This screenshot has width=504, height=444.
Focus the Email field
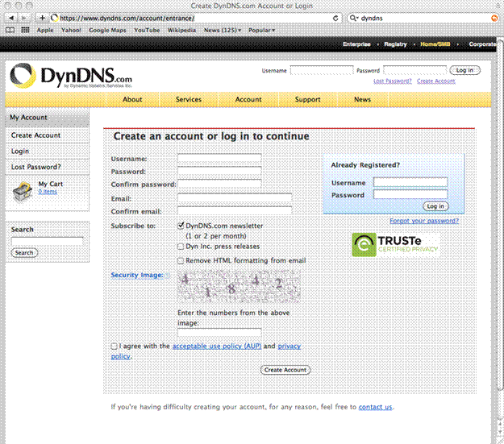click(x=235, y=198)
